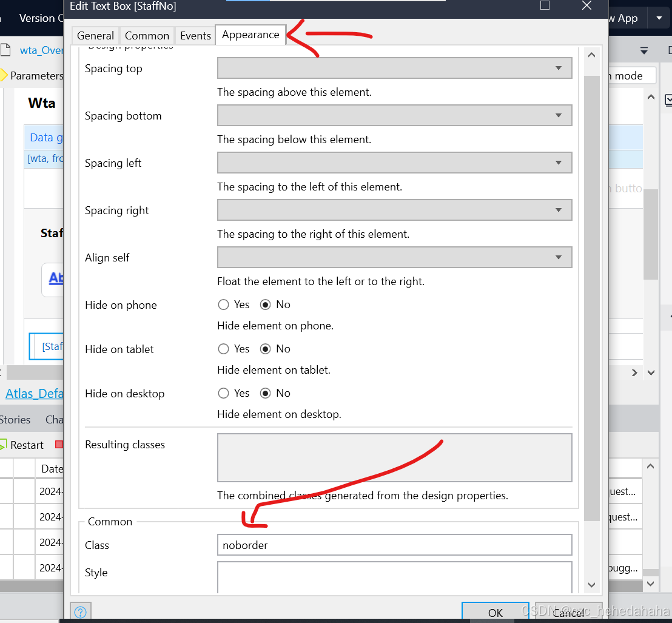Click the Class field containing noborder

click(394, 545)
